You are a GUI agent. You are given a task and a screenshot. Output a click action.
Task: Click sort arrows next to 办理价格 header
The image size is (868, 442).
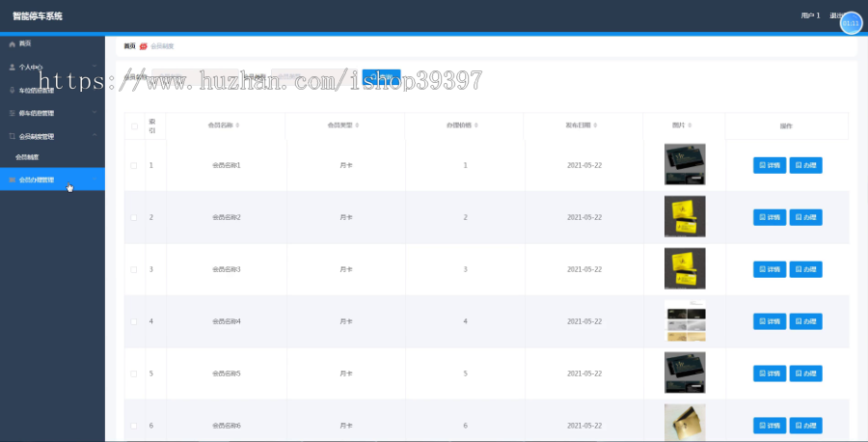476,125
